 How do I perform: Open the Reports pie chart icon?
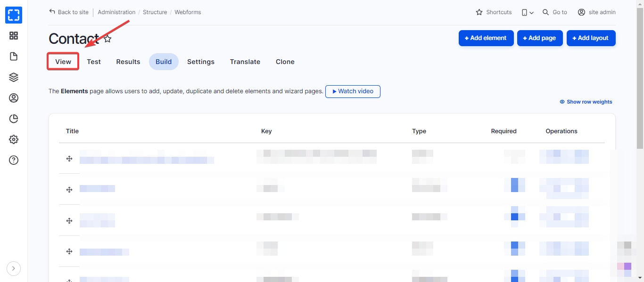(14, 119)
